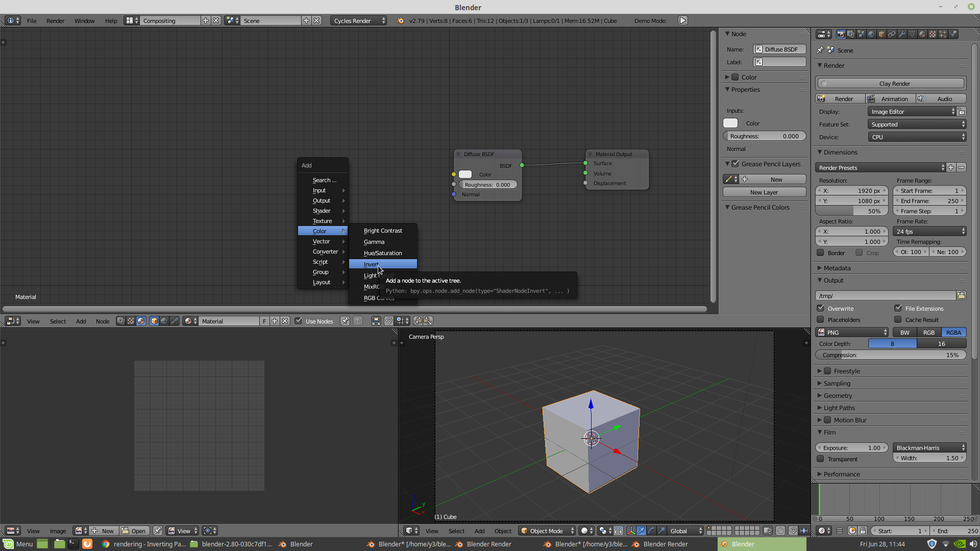980x551 pixels.
Task: Click the HueSaturation color node option
Action: [382, 253]
